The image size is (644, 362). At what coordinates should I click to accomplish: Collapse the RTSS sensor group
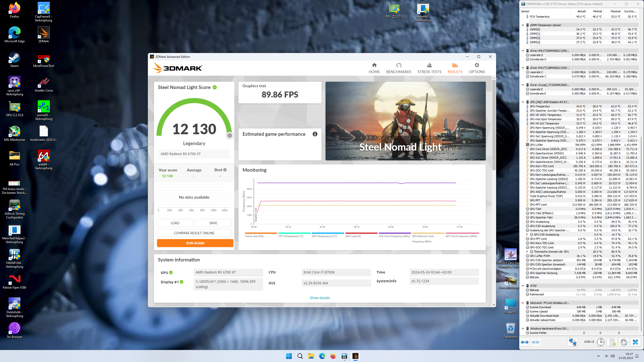tap(523, 286)
